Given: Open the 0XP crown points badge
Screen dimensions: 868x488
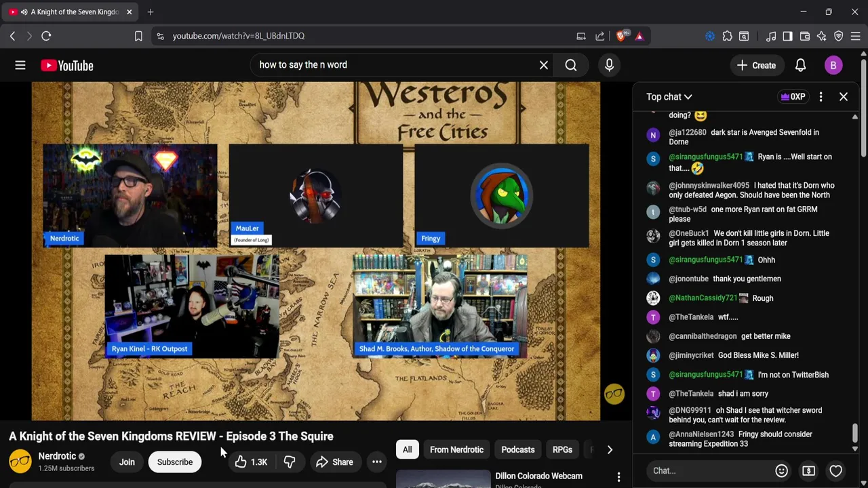Looking at the screenshot, I should [793, 97].
